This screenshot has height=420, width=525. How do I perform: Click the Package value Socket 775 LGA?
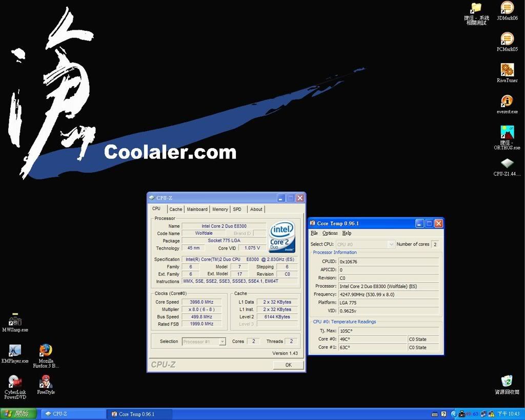[224, 241]
